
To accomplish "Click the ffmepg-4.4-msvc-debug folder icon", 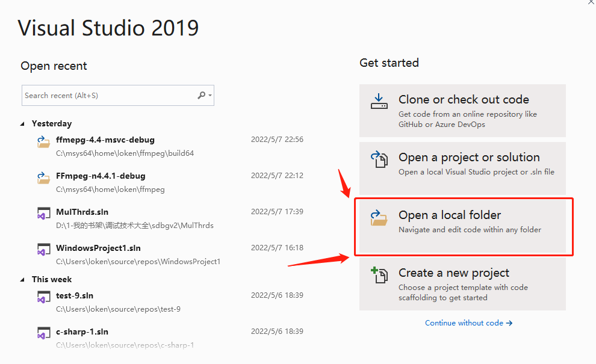I will pyautogui.click(x=43, y=142).
